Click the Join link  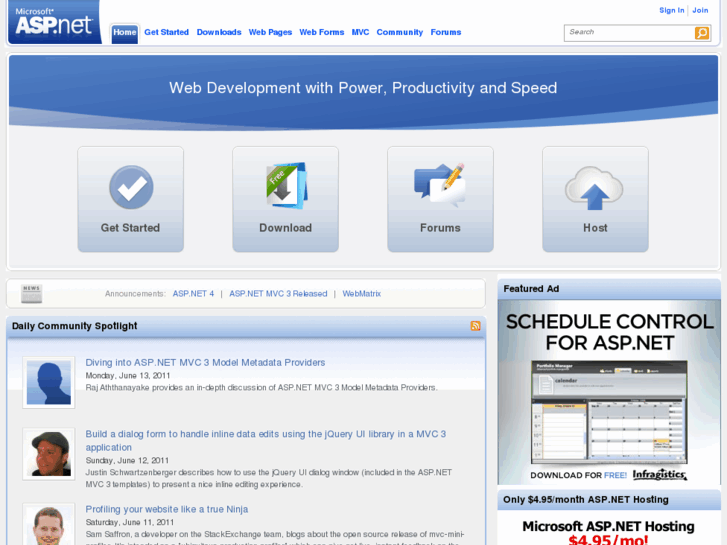[x=700, y=10]
